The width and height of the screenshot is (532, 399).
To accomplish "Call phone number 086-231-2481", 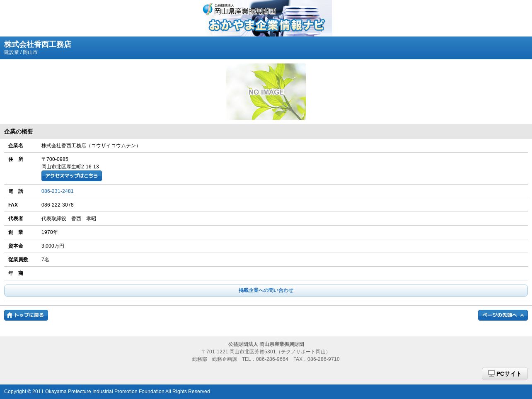I will 58,191.
